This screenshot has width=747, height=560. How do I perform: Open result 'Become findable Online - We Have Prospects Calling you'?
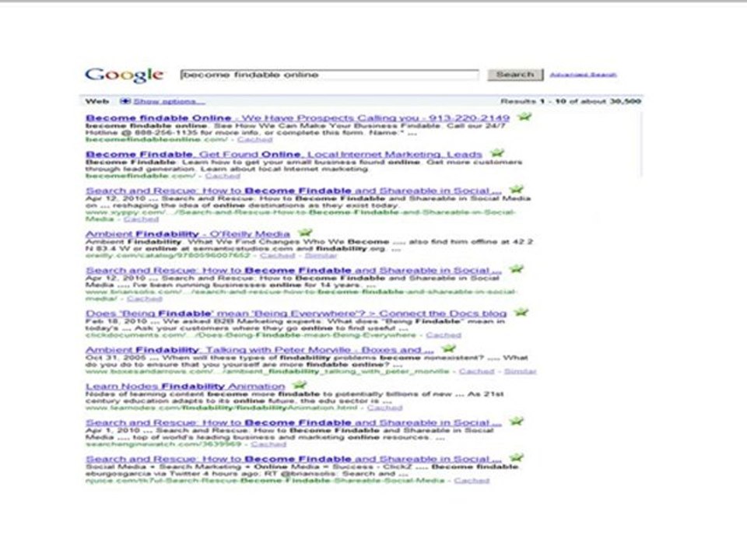pos(297,118)
